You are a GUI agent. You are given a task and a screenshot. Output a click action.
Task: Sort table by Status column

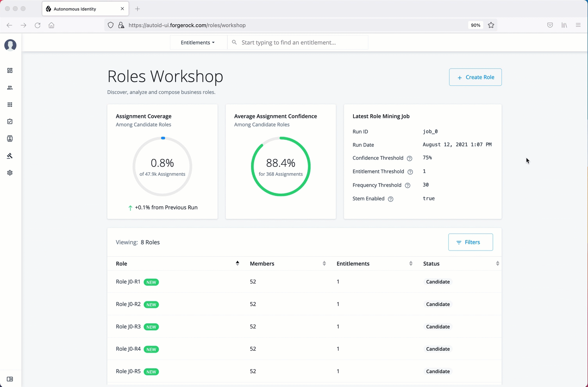(497, 264)
